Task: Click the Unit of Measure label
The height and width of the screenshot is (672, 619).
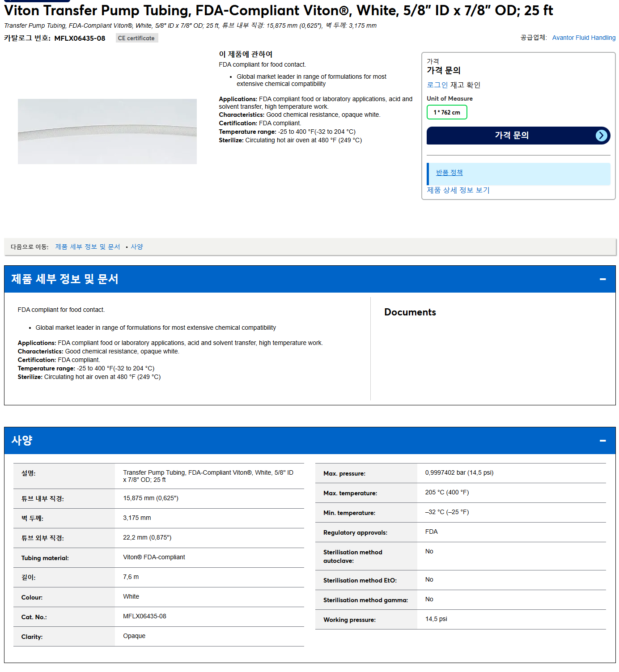Action: click(x=449, y=99)
